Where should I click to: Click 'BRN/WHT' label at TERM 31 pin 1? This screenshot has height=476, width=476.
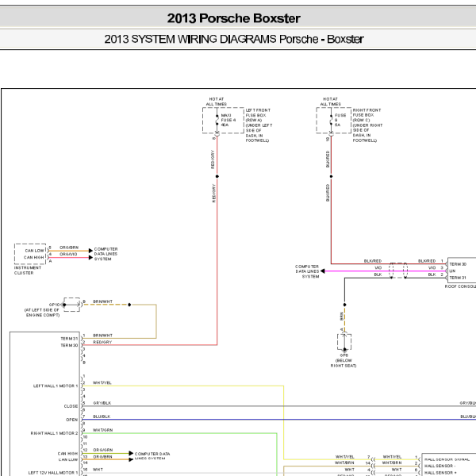[102, 336]
